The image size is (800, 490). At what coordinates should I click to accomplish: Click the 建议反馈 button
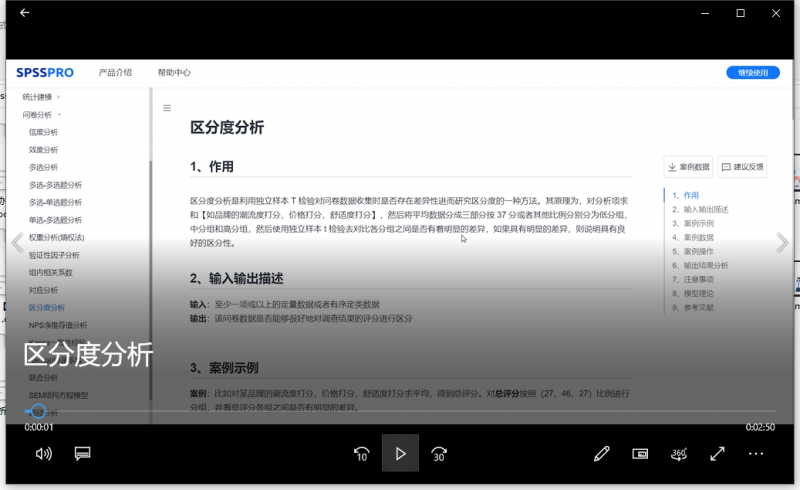point(742,167)
